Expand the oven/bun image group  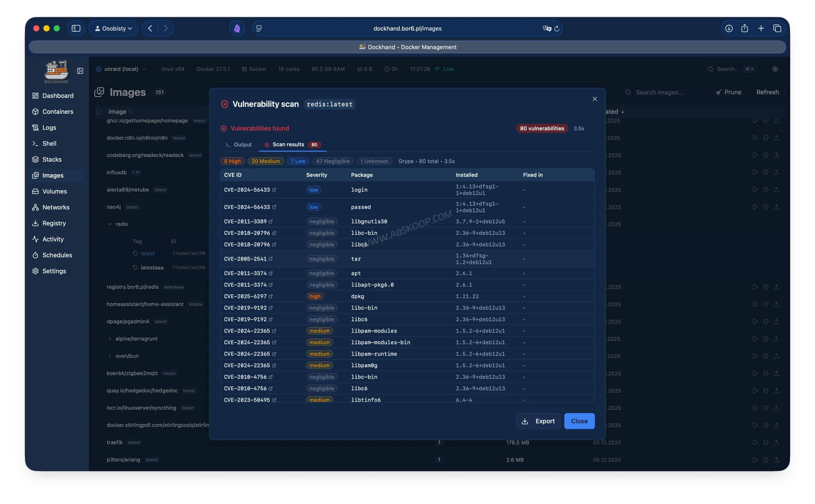click(110, 356)
